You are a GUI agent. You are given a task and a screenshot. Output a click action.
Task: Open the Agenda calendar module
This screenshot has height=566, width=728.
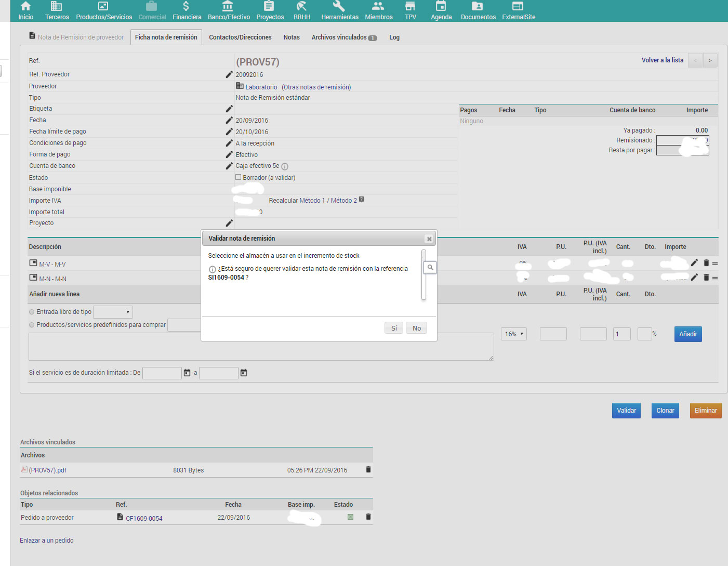441,11
